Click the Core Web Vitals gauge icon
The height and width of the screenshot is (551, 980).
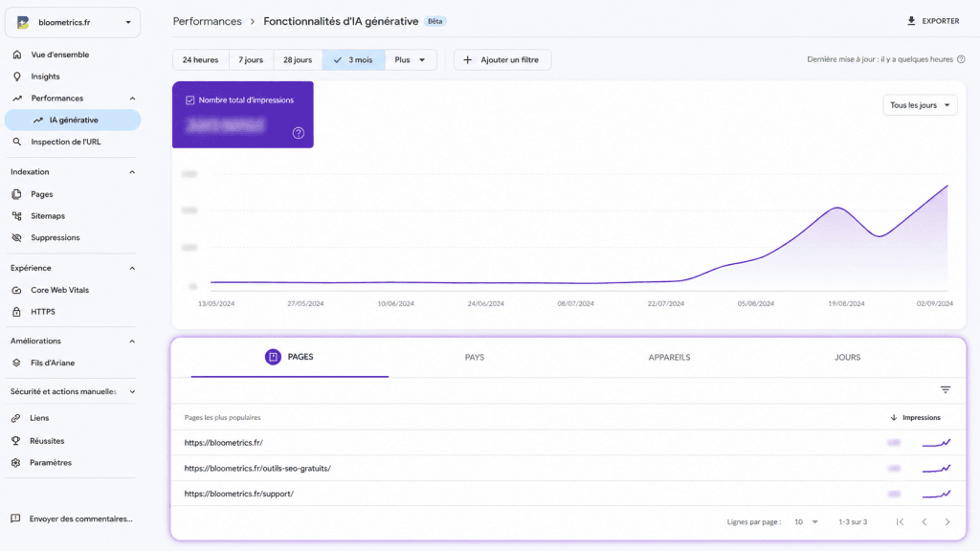point(17,290)
